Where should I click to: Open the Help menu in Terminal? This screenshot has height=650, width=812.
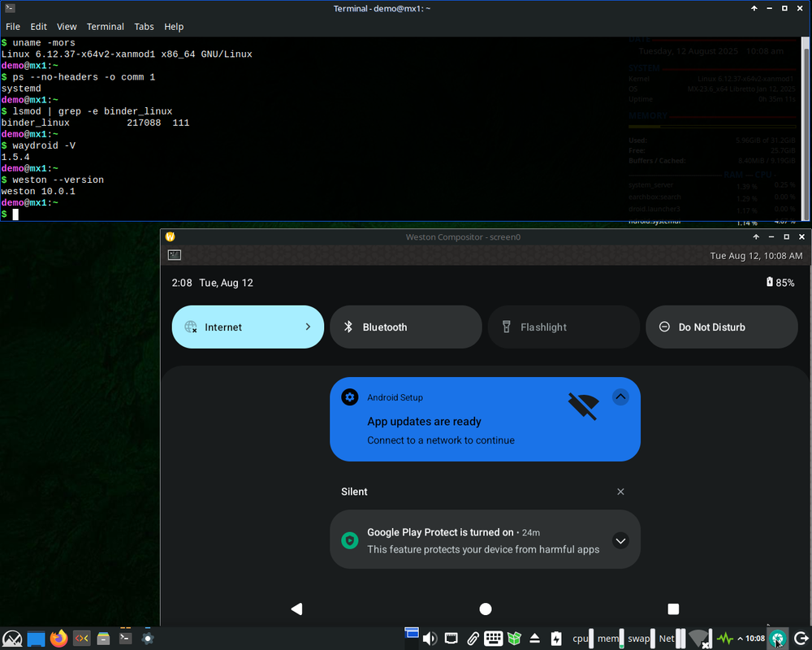coord(174,27)
